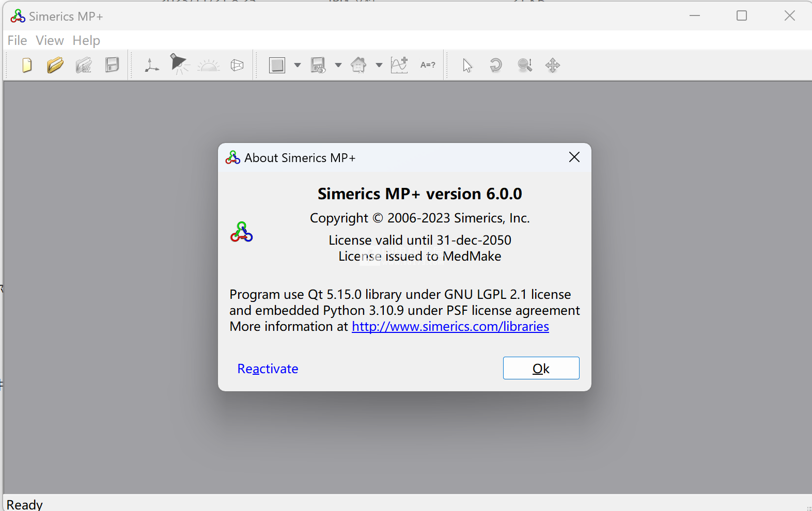
Task: Click the Simerics logo in the About dialog body
Action: (241, 232)
